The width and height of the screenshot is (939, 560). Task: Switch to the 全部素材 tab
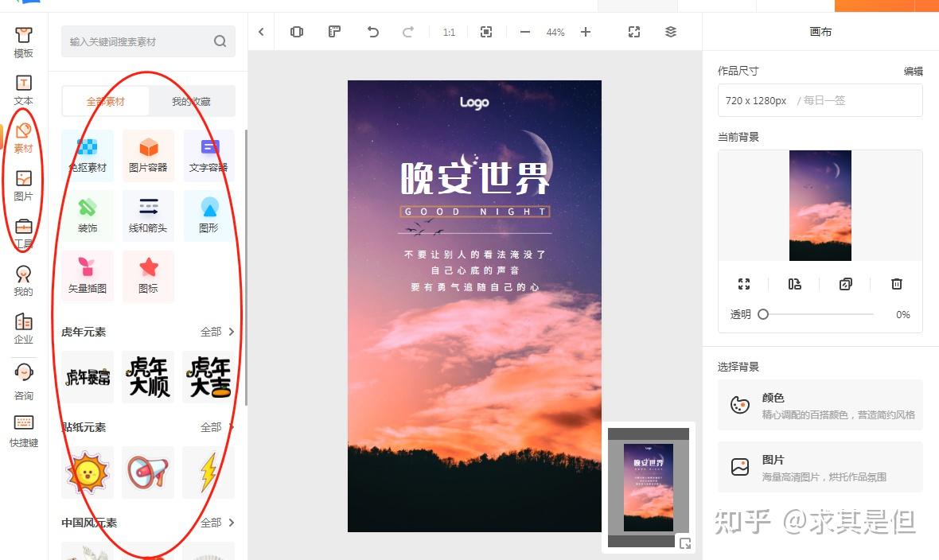click(x=105, y=101)
